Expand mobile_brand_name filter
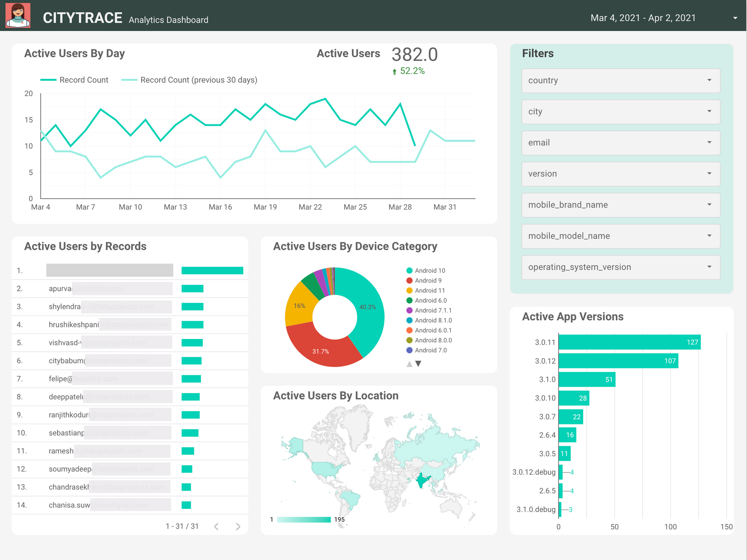Screen dimensions: 747x560 click(x=621, y=205)
